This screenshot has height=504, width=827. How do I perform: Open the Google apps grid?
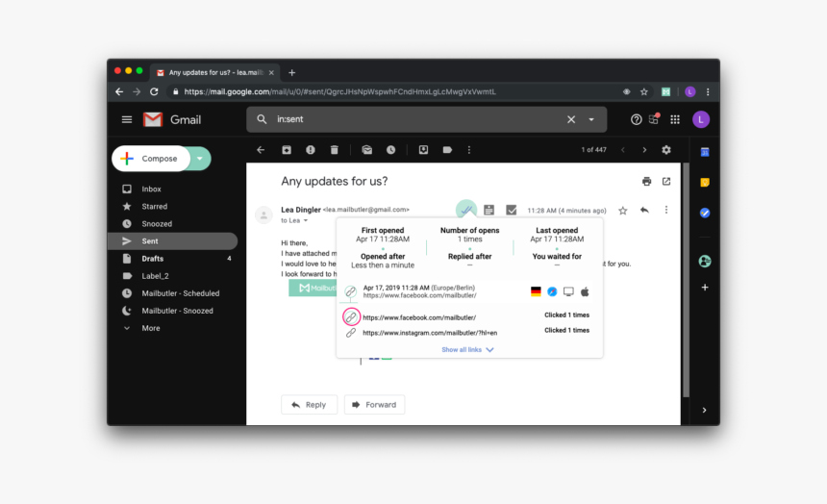click(x=674, y=120)
